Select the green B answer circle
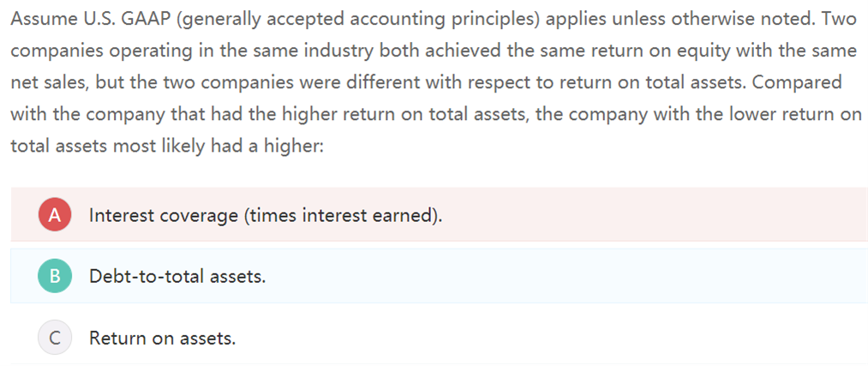The height and width of the screenshot is (366, 868). coord(54,276)
